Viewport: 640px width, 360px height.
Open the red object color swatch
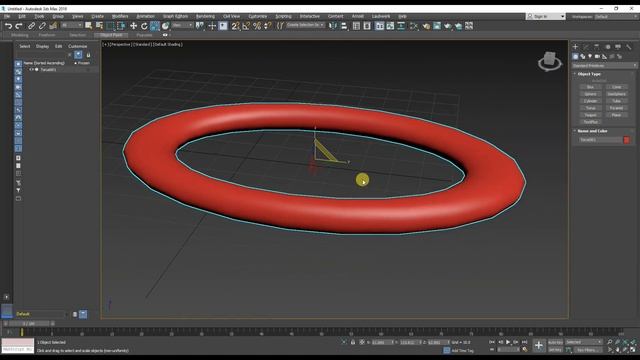(x=627, y=140)
